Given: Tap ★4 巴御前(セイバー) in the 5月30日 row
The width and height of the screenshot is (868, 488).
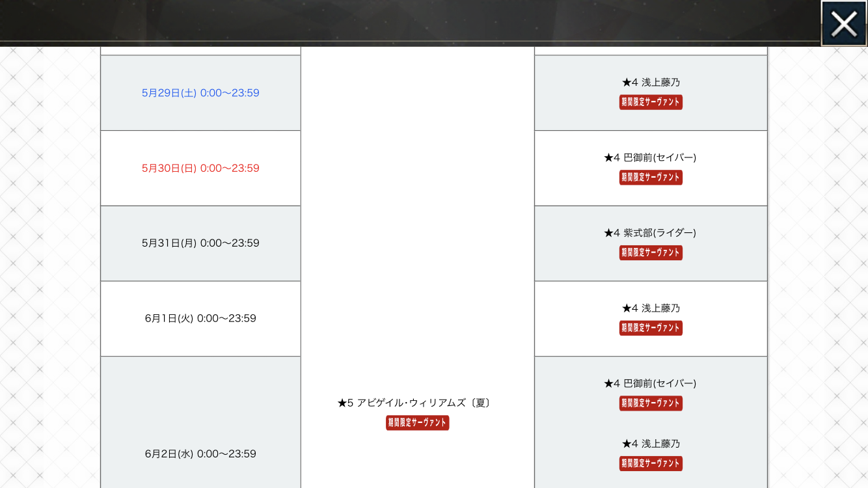Looking at the screenshot, I should click(651, 157).
